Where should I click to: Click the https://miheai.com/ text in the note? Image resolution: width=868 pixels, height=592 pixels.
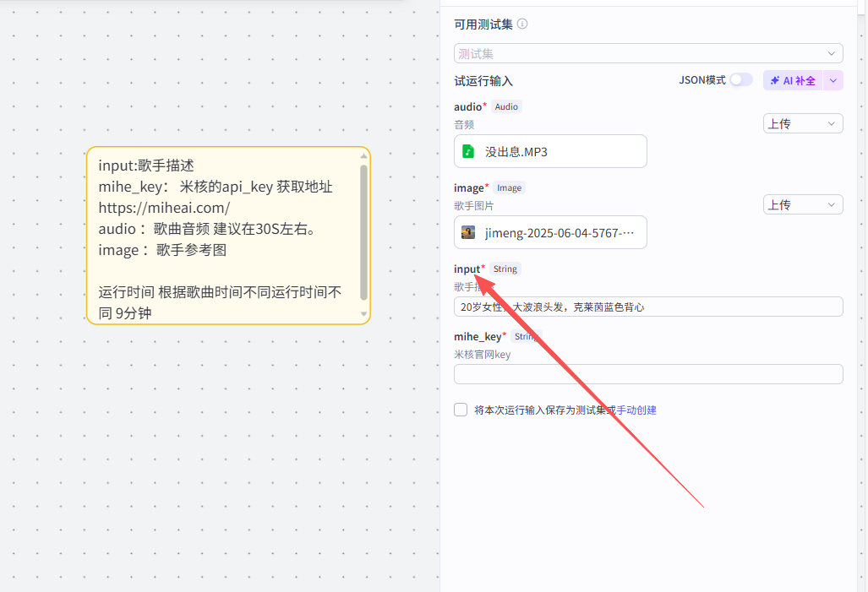tap(164, 208)
